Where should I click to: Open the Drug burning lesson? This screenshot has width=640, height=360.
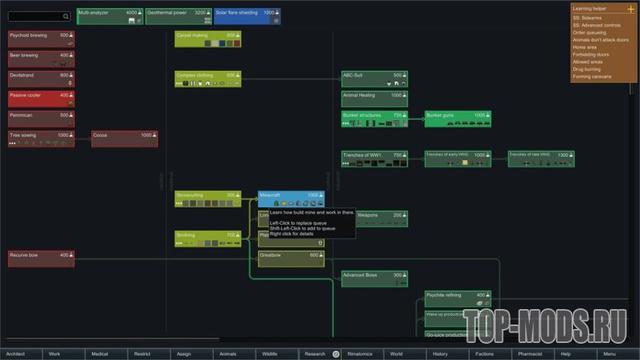tap(587, 69)
